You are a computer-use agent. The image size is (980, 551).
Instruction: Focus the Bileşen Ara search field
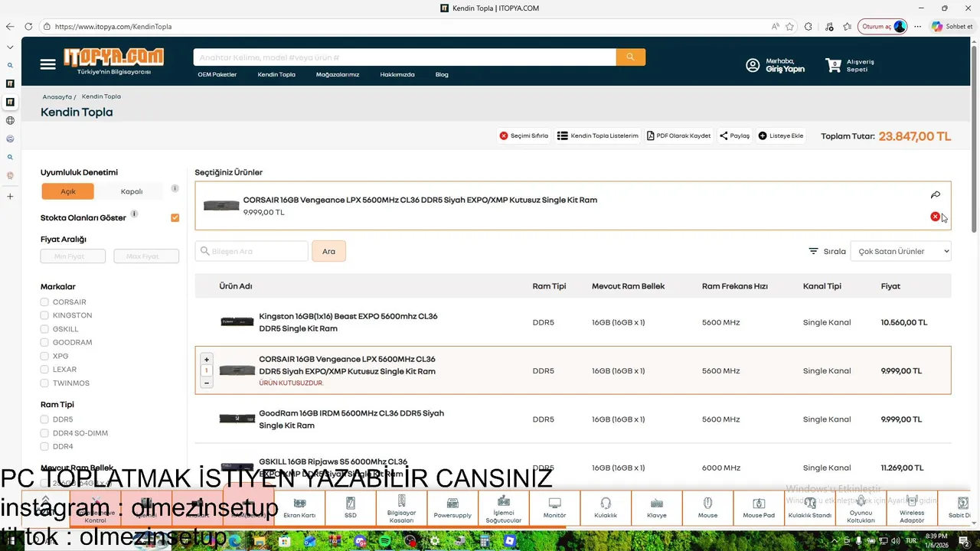[252, 251]
